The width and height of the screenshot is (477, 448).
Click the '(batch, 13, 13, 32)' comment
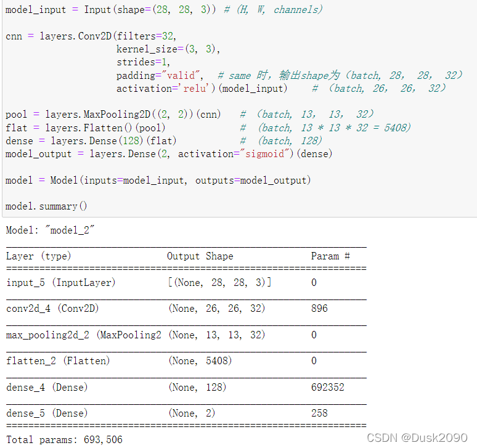307,115
